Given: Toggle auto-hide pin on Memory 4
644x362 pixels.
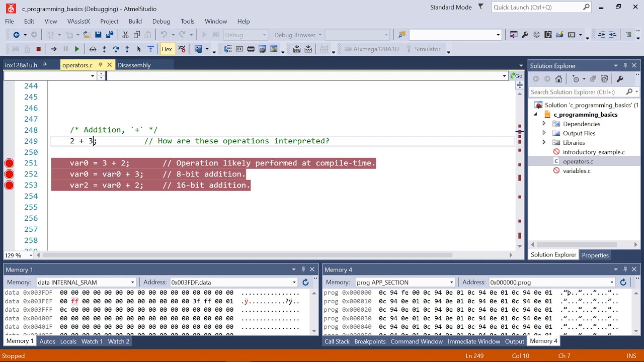Looking at the screenshot, I should pos(625,269).
